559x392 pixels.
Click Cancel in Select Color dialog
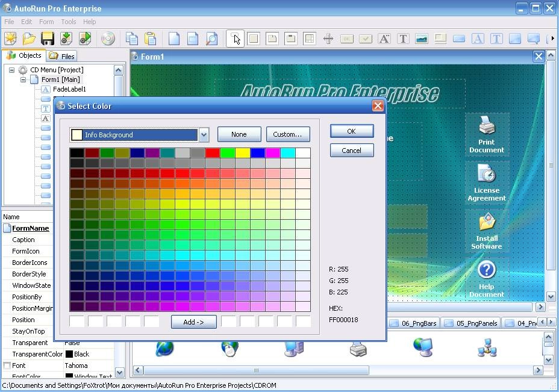[352, 151]
